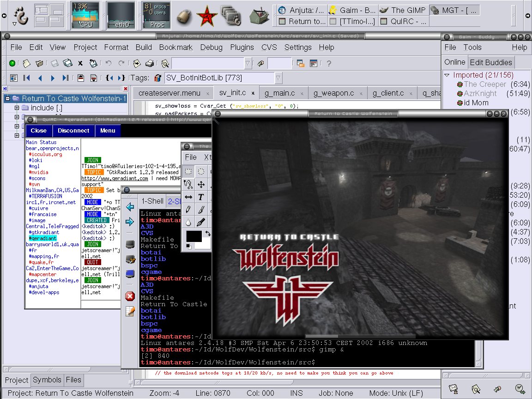The image size is (532, 399).
Task: Open the GNOME foot main menu
Action: 21,16
